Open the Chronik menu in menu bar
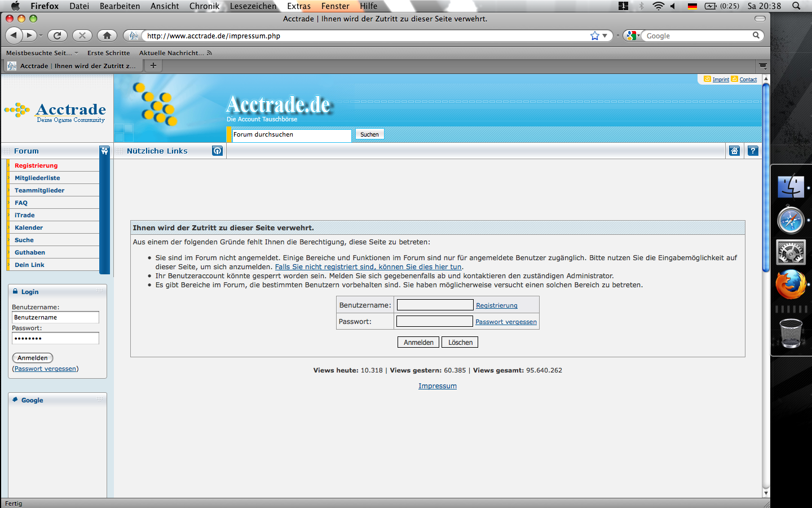Viewport: 812px width, 508px height. point(204,6)
